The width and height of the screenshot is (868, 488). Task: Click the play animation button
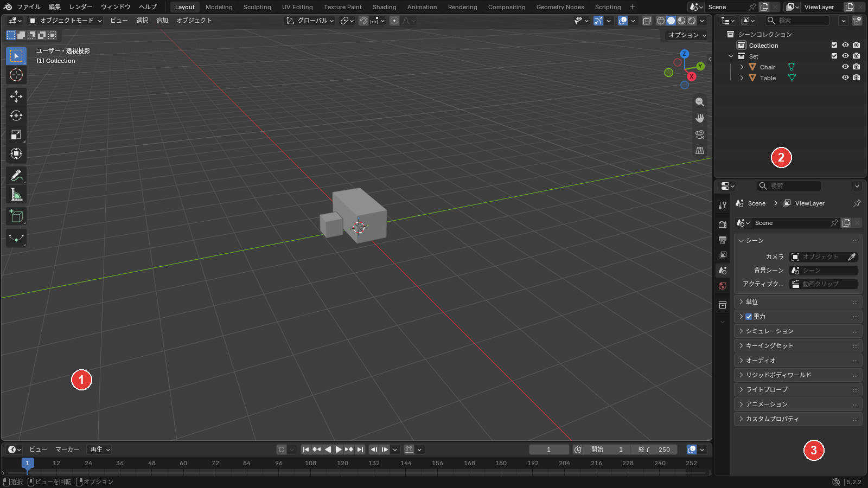point(339,450)
